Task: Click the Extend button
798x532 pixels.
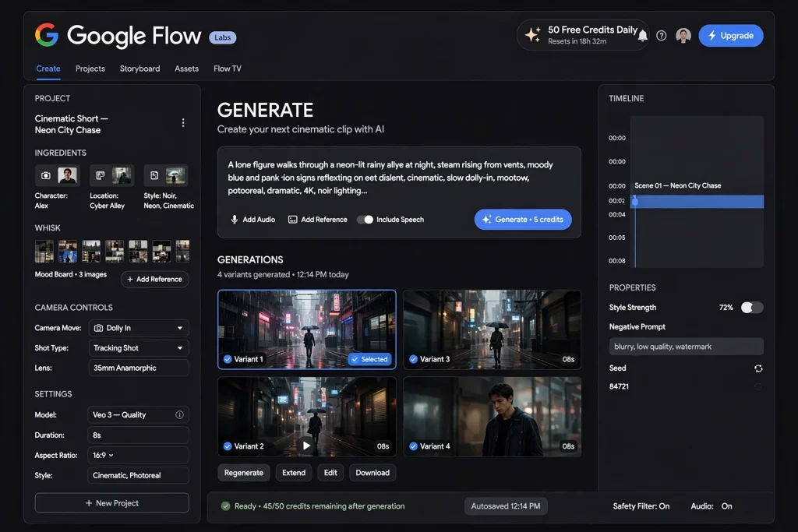Action: pos(294,473)
